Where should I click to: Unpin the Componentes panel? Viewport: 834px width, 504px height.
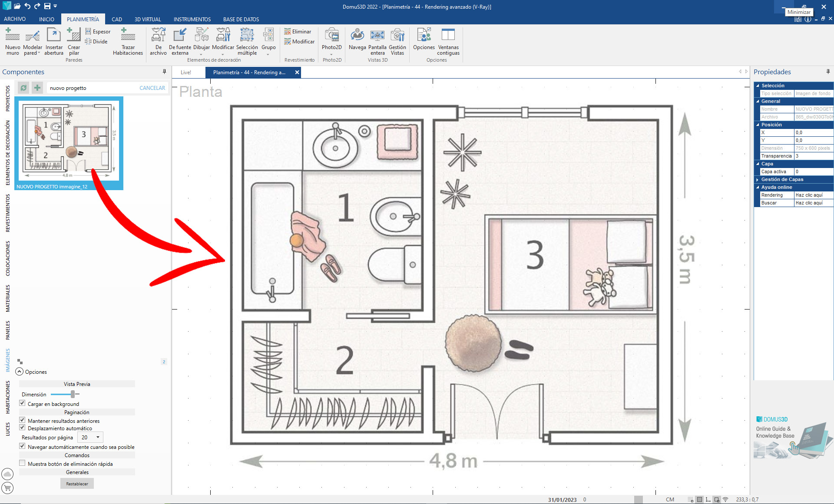click(164, 72)
